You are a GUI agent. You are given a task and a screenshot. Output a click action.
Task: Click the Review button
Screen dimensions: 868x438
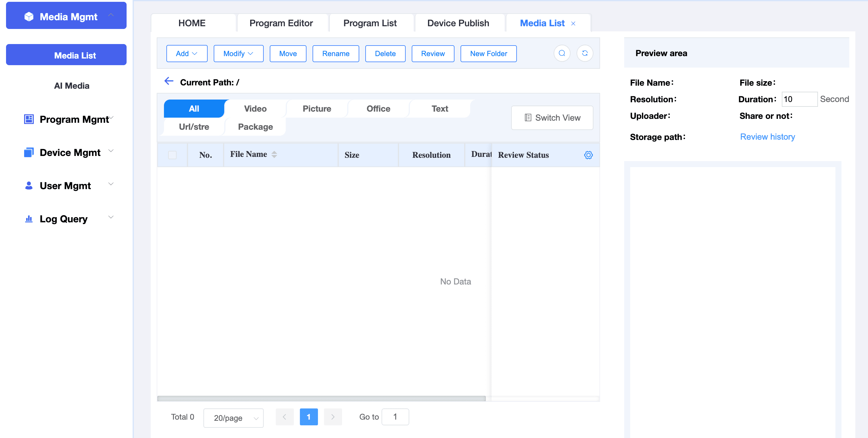(433, 54)
